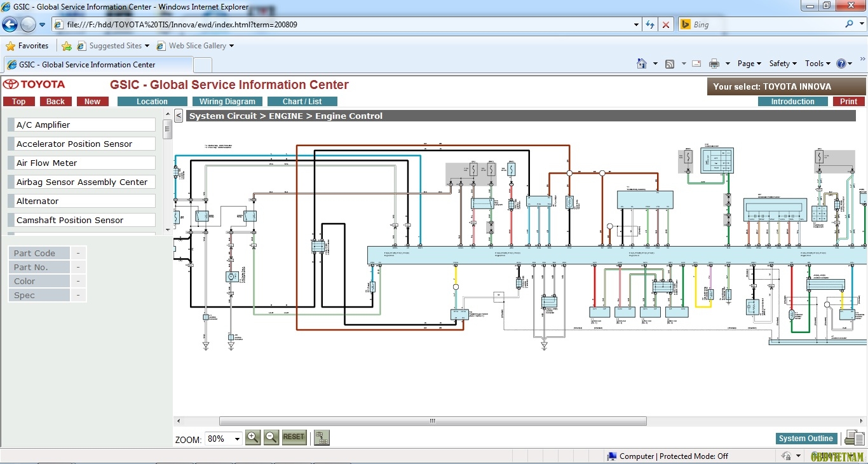Screen dimensions: 868x464
Task: Click the Home page icon
Action: click(642, 64)
